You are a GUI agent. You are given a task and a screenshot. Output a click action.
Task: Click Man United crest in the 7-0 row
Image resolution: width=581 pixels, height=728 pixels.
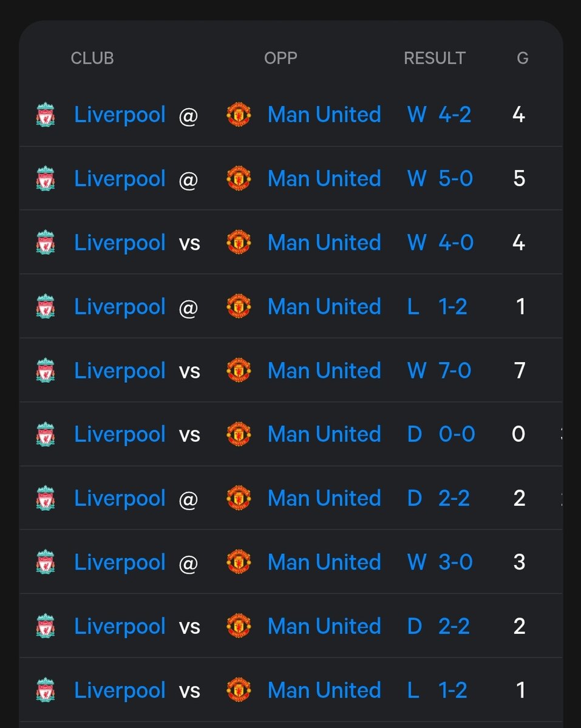tap(239, 371)
